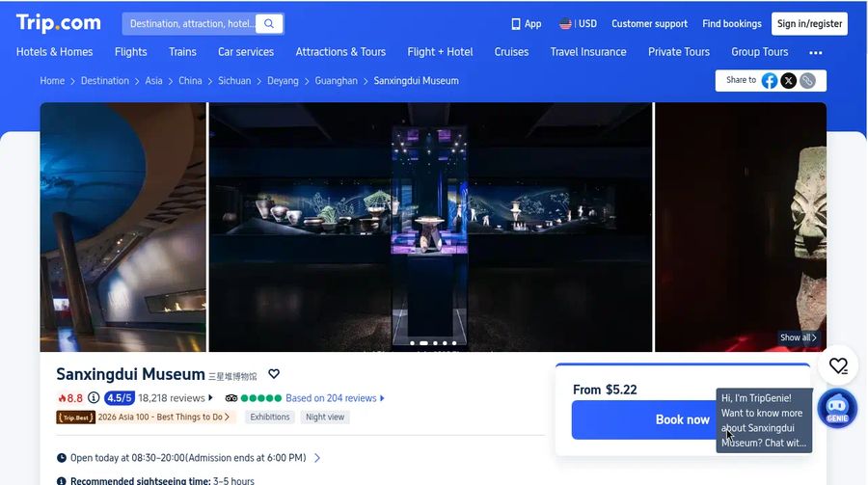The image size is (868, 485).
Task: Share to Facebook
Action: tap(770, 81)
